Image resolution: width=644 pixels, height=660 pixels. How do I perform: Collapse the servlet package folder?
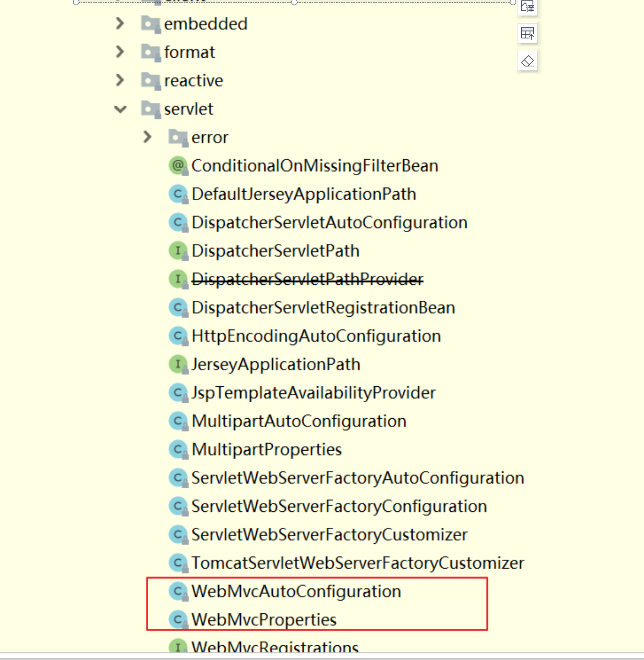[120, 109]
